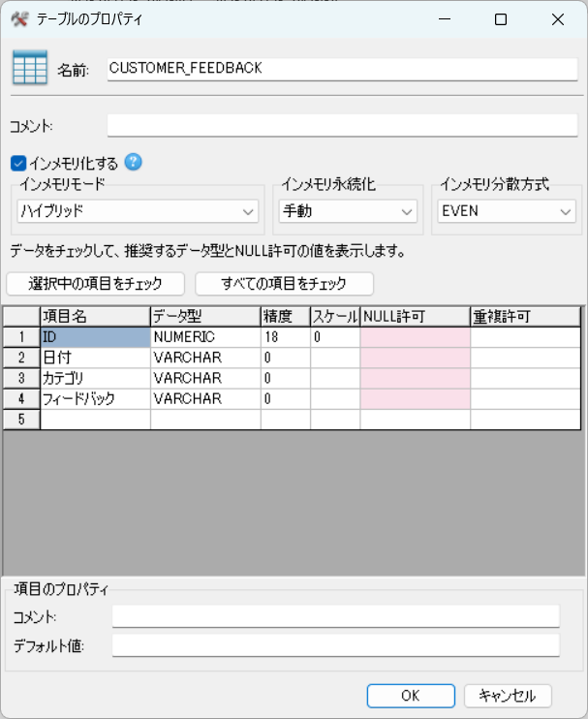Click the 項目名 column header
588x719 pixels.
tap(94, 316)
